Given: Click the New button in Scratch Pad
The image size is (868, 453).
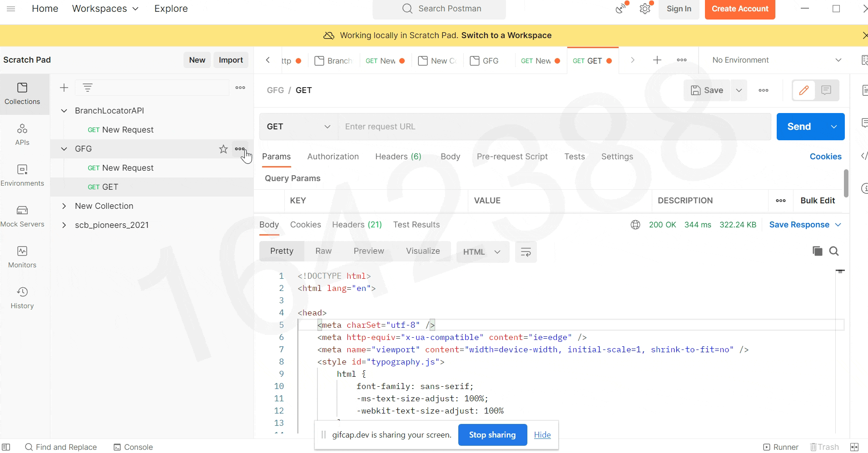Looking at the screenshot, I should point(197,60).
